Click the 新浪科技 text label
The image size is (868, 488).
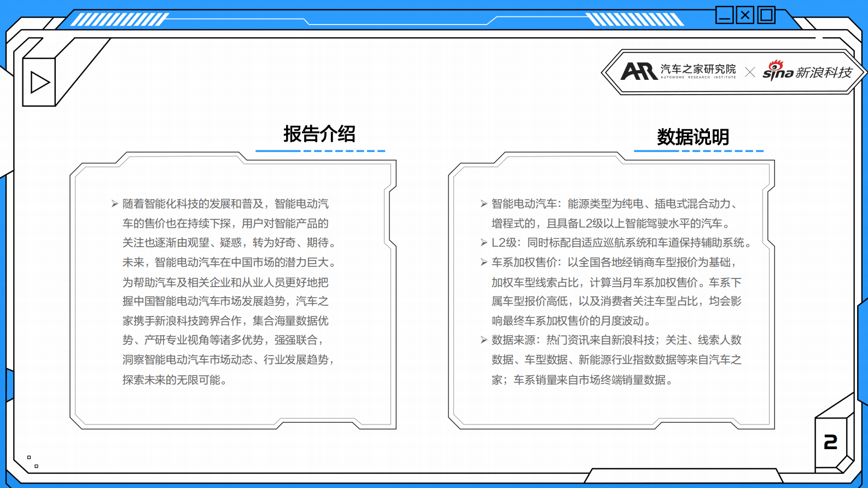[824, 72]
